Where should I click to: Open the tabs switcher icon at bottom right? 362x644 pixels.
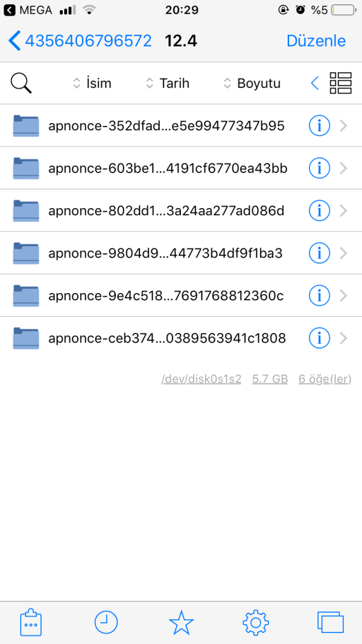point(330,622)
